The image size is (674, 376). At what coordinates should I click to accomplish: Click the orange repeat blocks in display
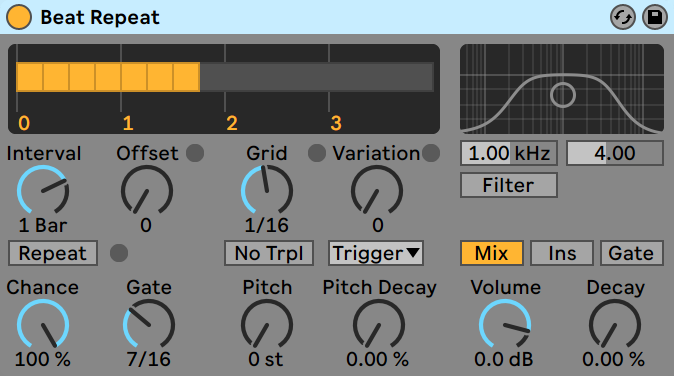(108, 77)
